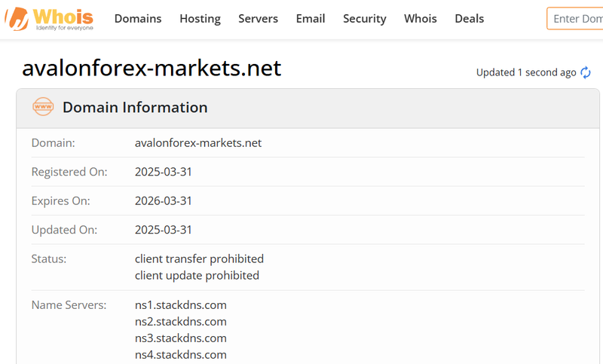Screen dimensions: 603x364
Task: Click the www globe icon beside Domain Information
Action: (x=43, y=107)
